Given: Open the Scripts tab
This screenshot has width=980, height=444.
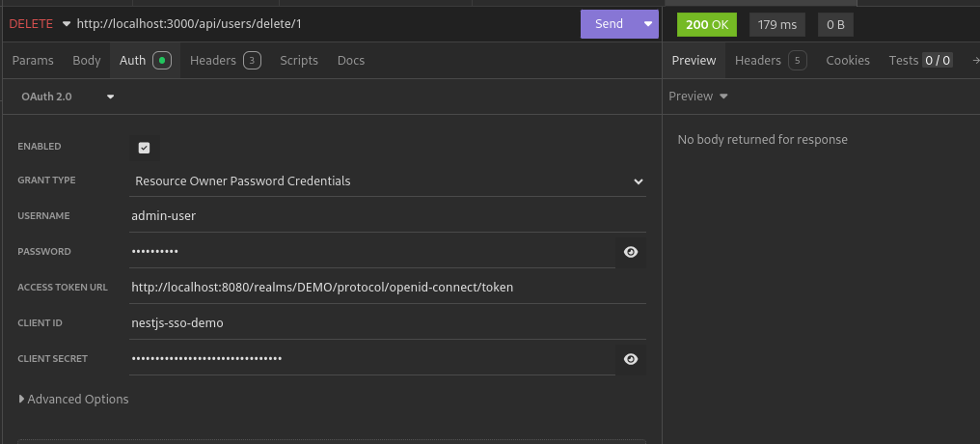Looking at the screenshot, I should pyautogui.click(x=299, y=61).
